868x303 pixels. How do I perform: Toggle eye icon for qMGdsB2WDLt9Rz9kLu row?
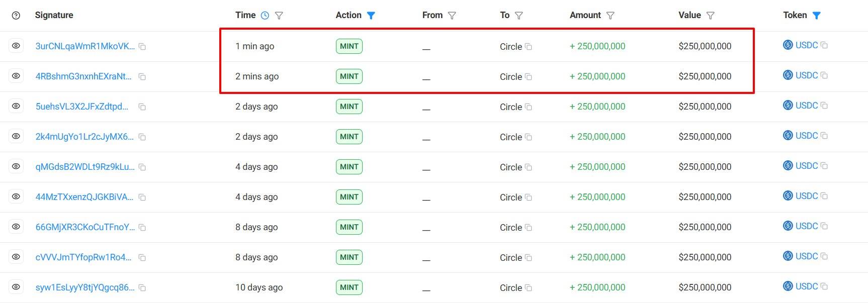click(x=16, y=167)
